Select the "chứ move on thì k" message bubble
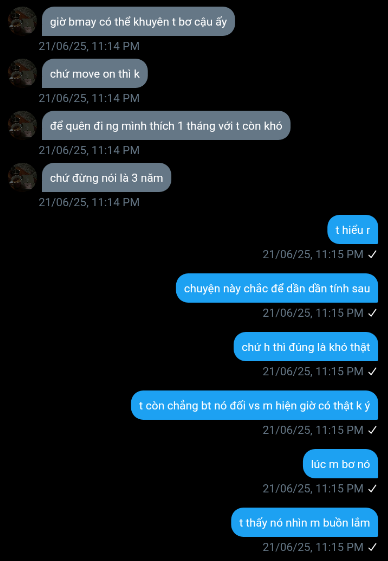The height and width of the screenshot is (561, 388). (x=95, y=73)
